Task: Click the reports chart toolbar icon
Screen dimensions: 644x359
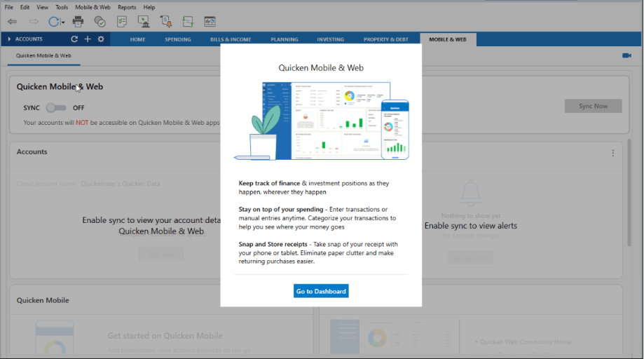Action: (210, 22)
